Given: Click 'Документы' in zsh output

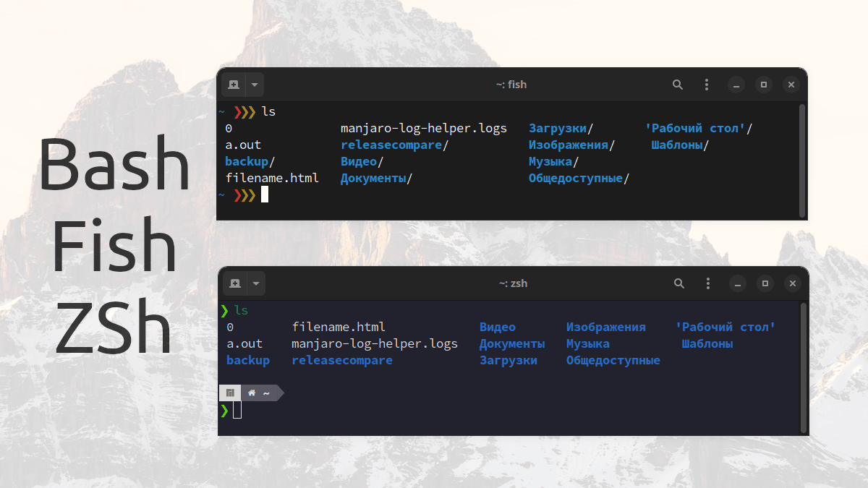Looking at the screenshot, I should point(512,344).
